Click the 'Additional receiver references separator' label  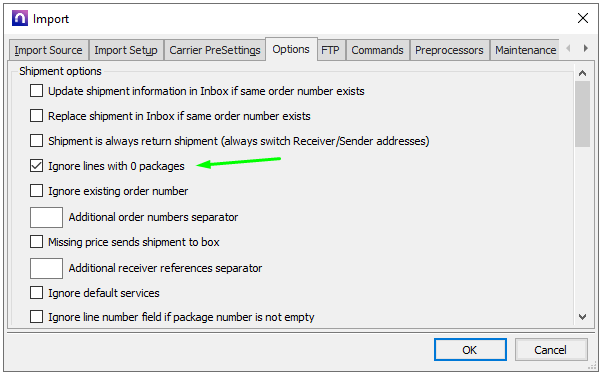[165, 268]
